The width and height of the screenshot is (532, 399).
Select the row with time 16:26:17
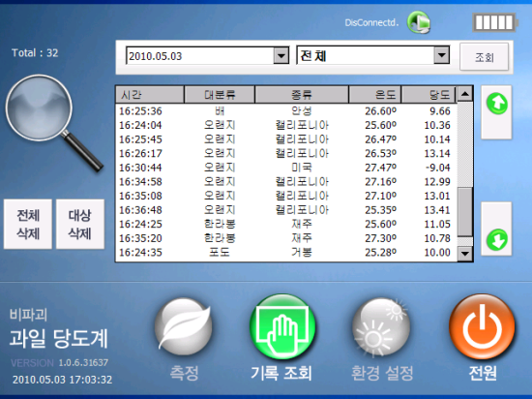[x=286, y=153]
